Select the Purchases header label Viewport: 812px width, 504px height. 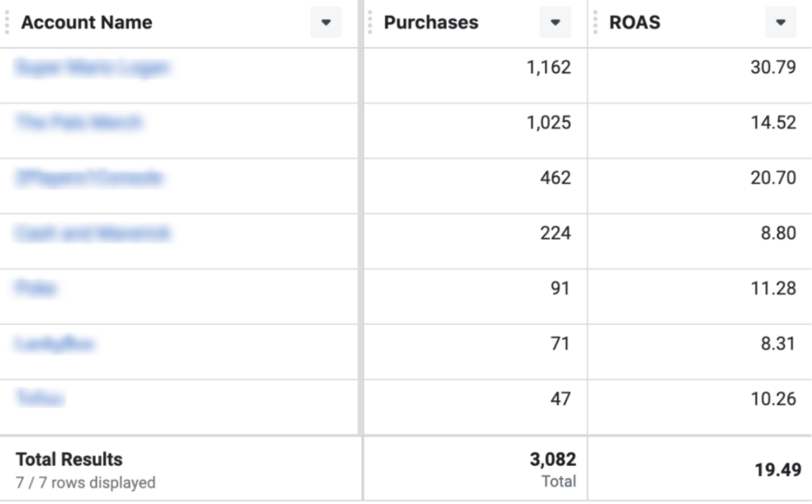431,22
